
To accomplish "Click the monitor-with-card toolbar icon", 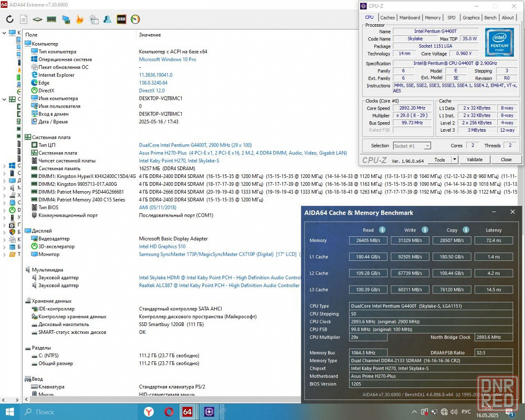I will pyautogui.click(x=66, y=19).
